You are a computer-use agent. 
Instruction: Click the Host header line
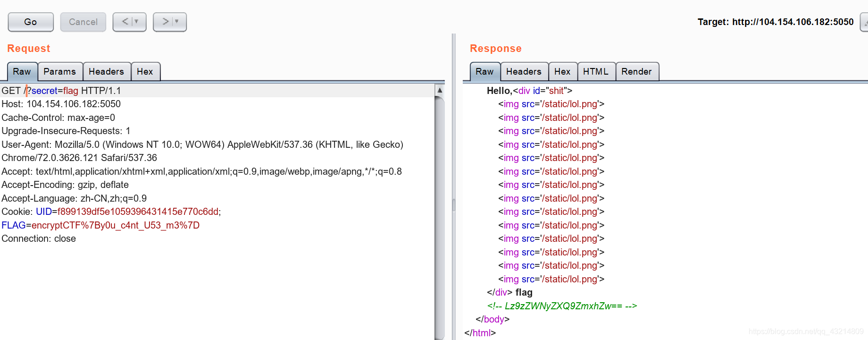[x=61, y=104]
